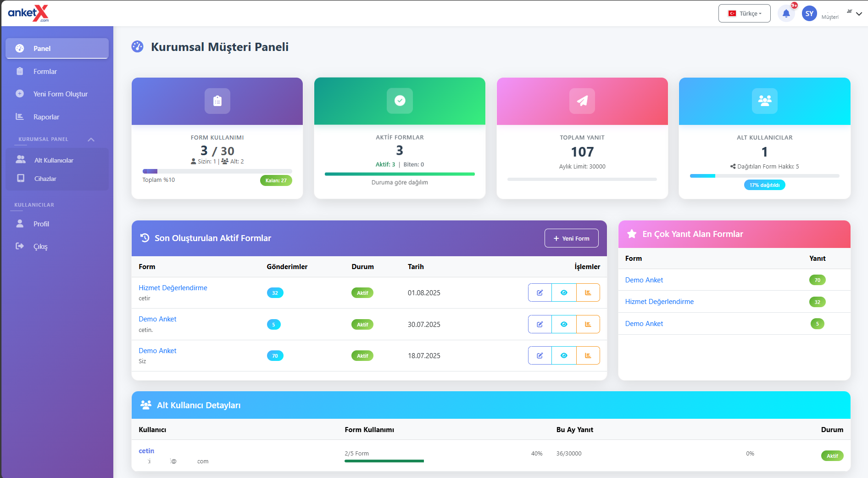Click the notification bell icon
Screen dimensions: 868x478
coord(786,14)
